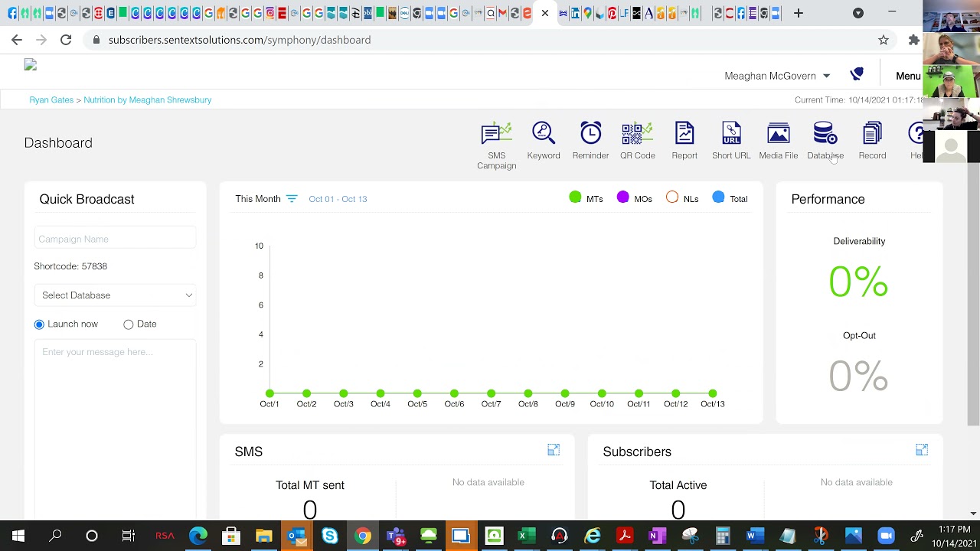
Task: Close the active browser tab
Action: coord(545,13)
